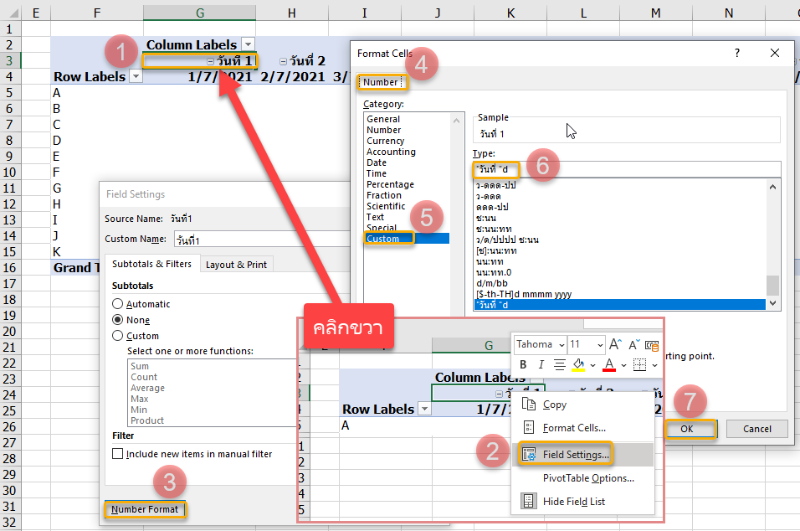Click the Decrease Font Size icon
800x531 pixels.
[x=634, y=344]
